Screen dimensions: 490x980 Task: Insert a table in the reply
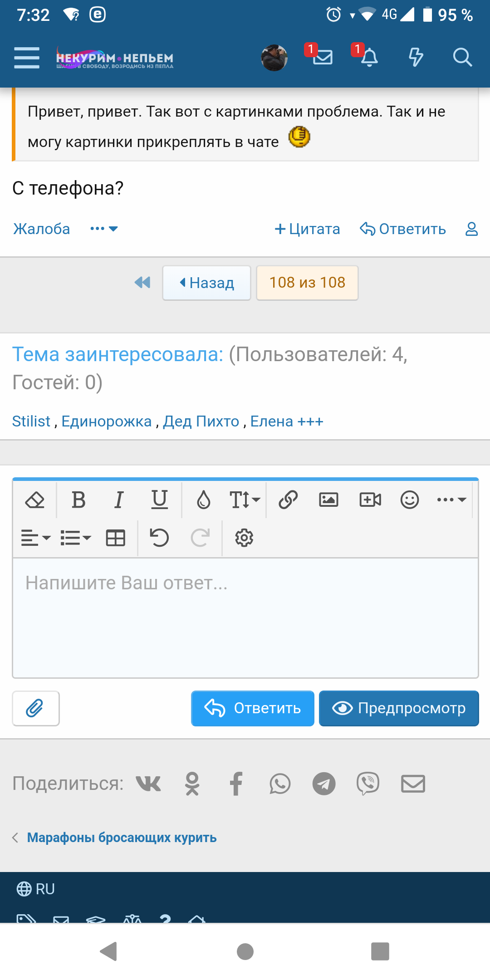(115, 538)
